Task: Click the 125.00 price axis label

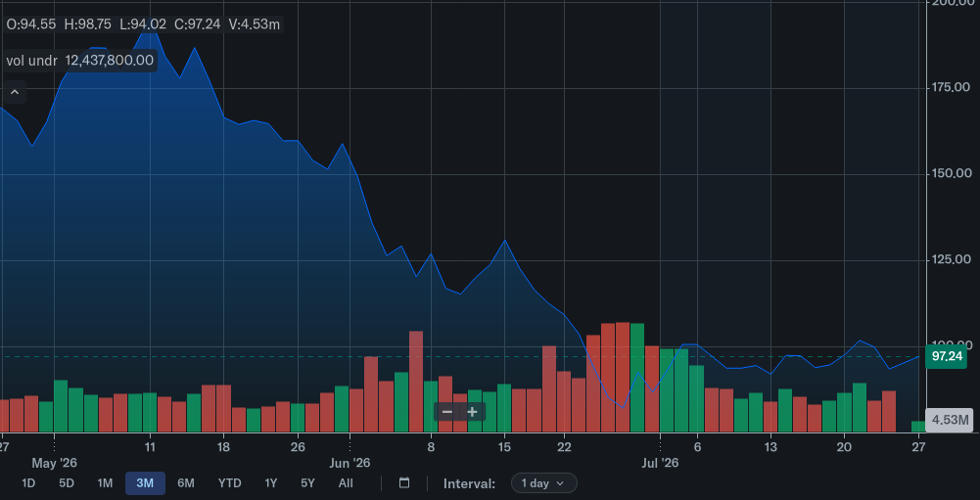Action: click(x=951, y=259)
